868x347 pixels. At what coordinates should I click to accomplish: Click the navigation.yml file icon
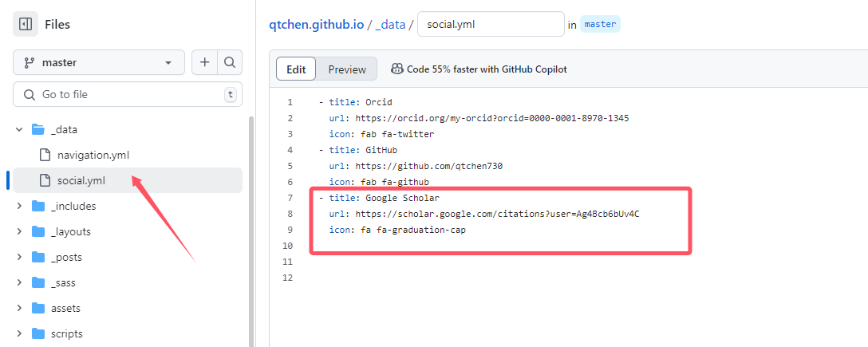pyautogui.click(x=45, y=155)
